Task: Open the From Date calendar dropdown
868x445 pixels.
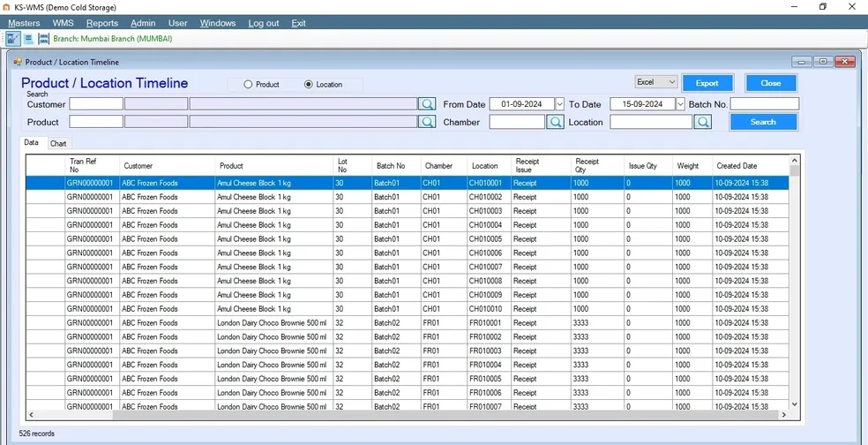Action: (x=559, y=104)
